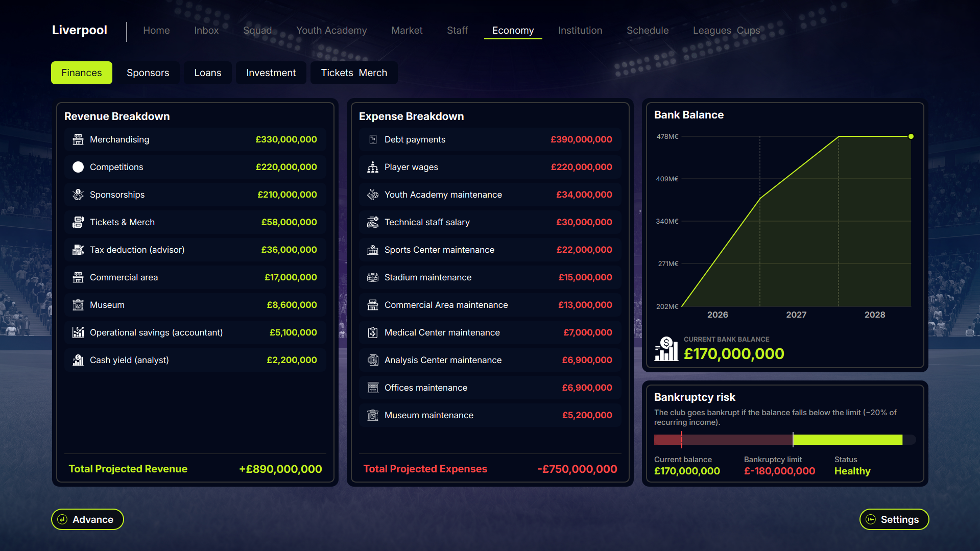Click the Commercial Area maintenance icon
Image resolution: width=980 pixels, height=551 pixels.
pyautogui.click(x=373, y=305)
